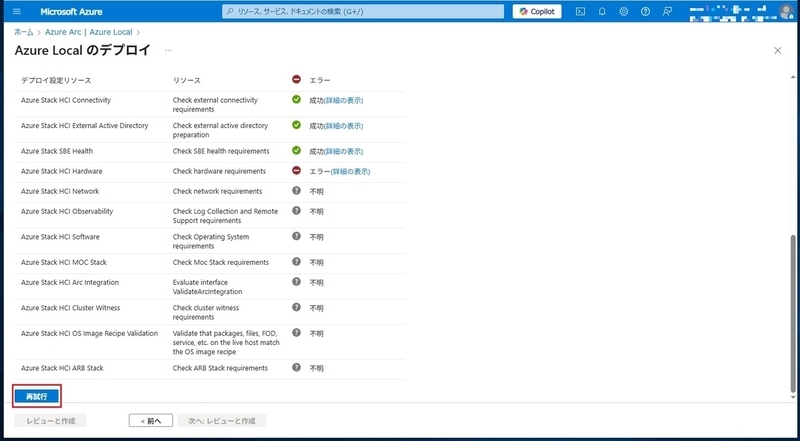Open portal settings gear
The image size is (800, 441).
click(x=623, y=11)
